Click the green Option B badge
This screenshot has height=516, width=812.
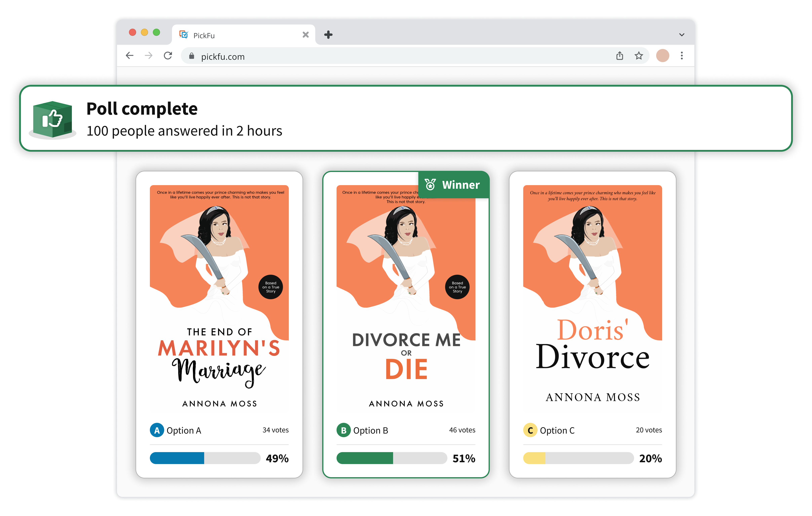point(343,430)
